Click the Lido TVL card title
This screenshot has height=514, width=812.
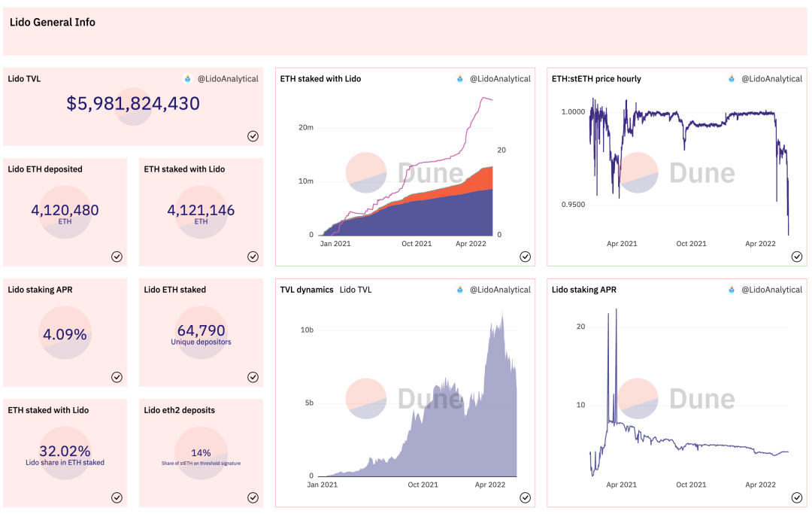[24, 79]
